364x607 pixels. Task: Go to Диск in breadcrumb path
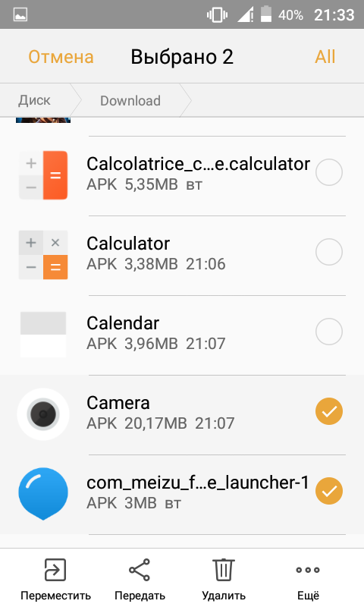(34, 100)
